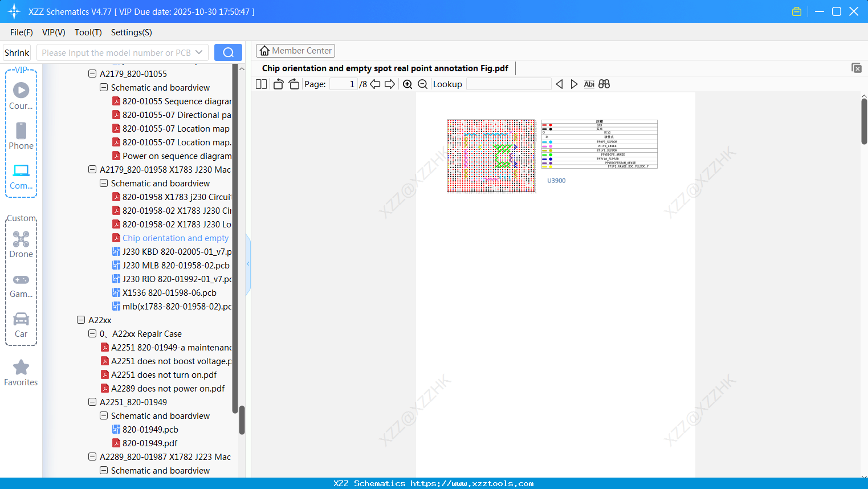
Task: Open Power on sequence diagram PDF
Action: pyautogui.click(x=172, y=156)
